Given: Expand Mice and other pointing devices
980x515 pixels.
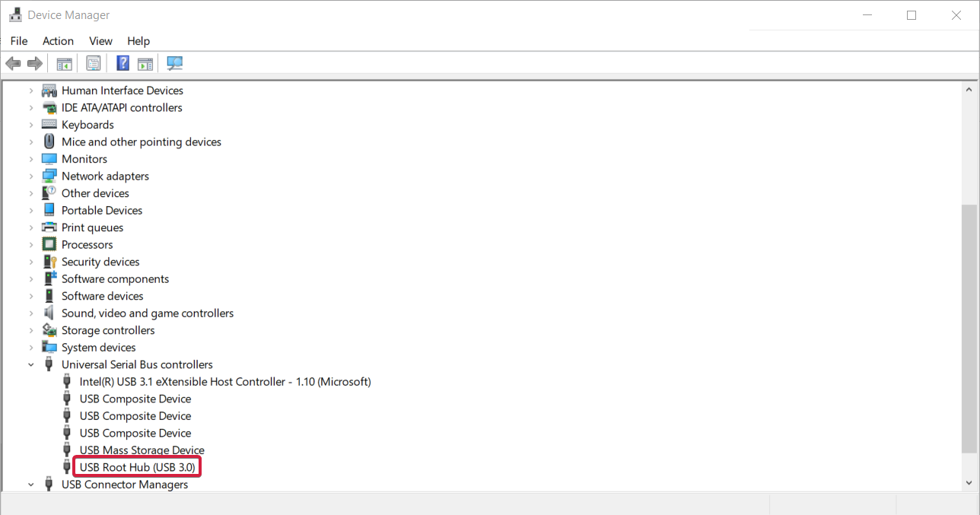Looking at the screenshot, I should pyautogui.click(x=31, y=142).
